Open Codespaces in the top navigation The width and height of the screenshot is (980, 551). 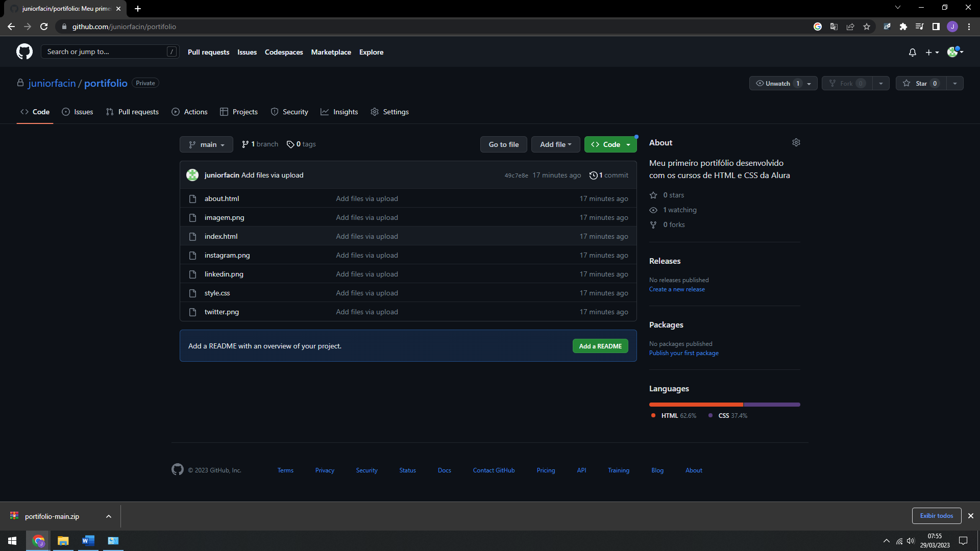point(284,52)
